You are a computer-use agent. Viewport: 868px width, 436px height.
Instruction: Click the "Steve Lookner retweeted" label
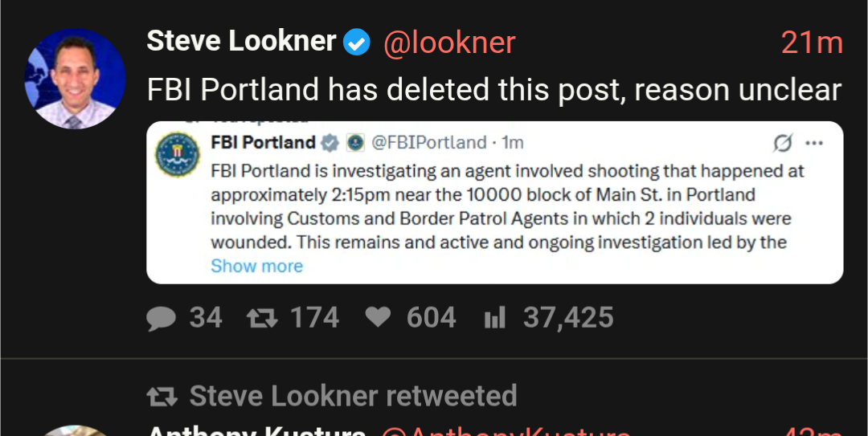click(x=353, y=396)
